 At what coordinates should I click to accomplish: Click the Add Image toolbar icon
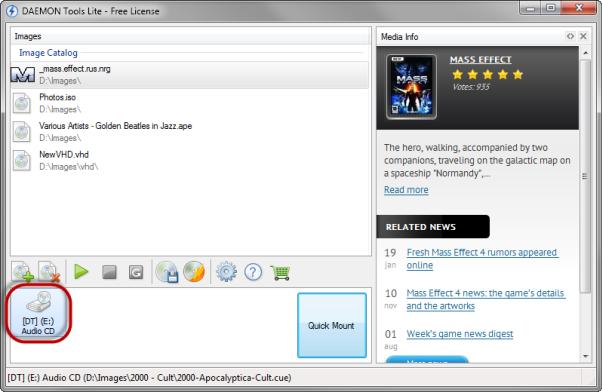pos(22,272)
